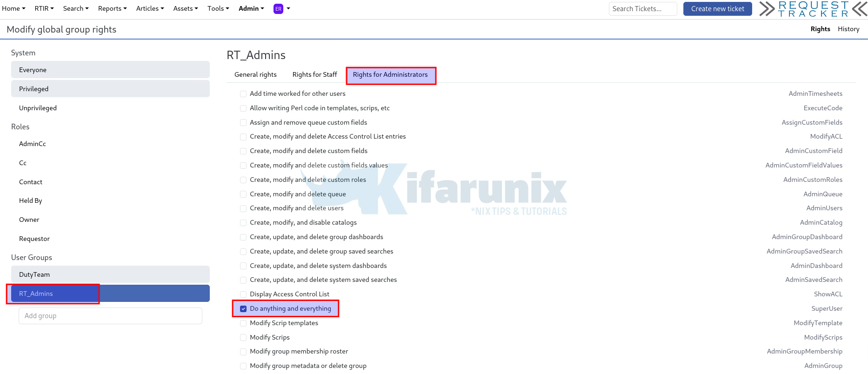Open the Tools dropdown

click(218, 8)
